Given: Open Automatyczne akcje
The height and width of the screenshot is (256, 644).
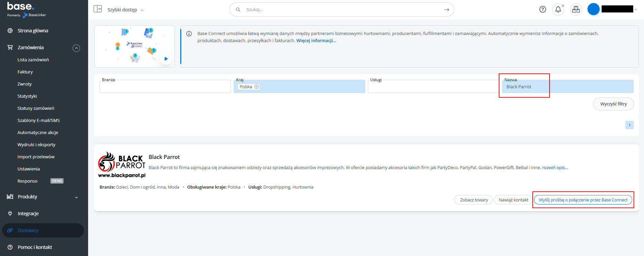Looking at the screenshot, I should pos(38,132).
